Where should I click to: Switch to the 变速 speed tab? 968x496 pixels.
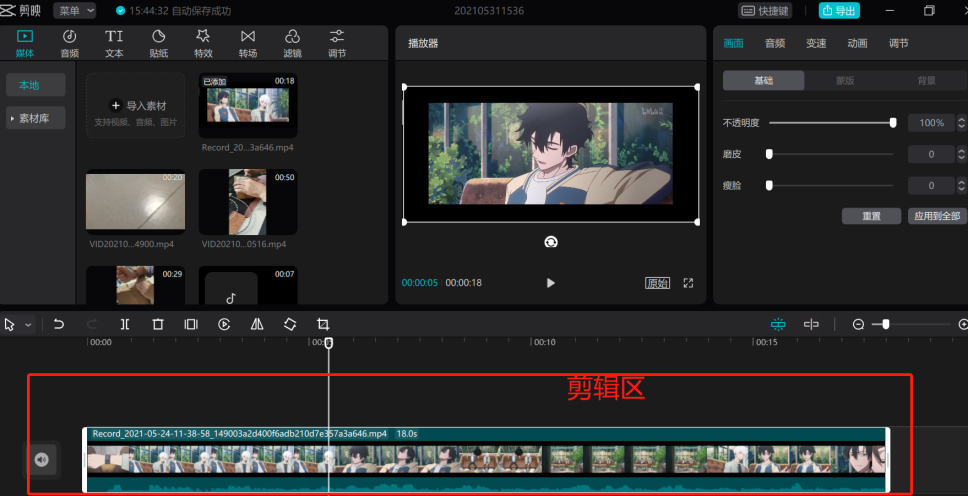(816, 43)
